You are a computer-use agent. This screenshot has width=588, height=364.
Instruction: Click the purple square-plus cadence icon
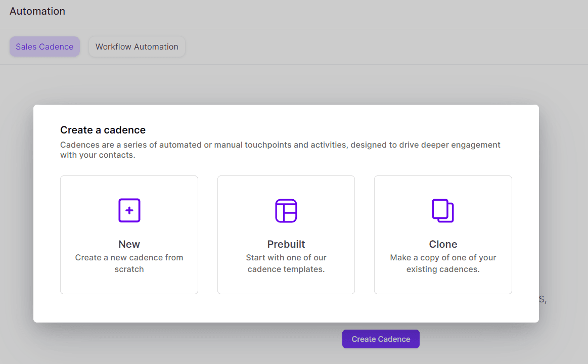pos(129,210)
